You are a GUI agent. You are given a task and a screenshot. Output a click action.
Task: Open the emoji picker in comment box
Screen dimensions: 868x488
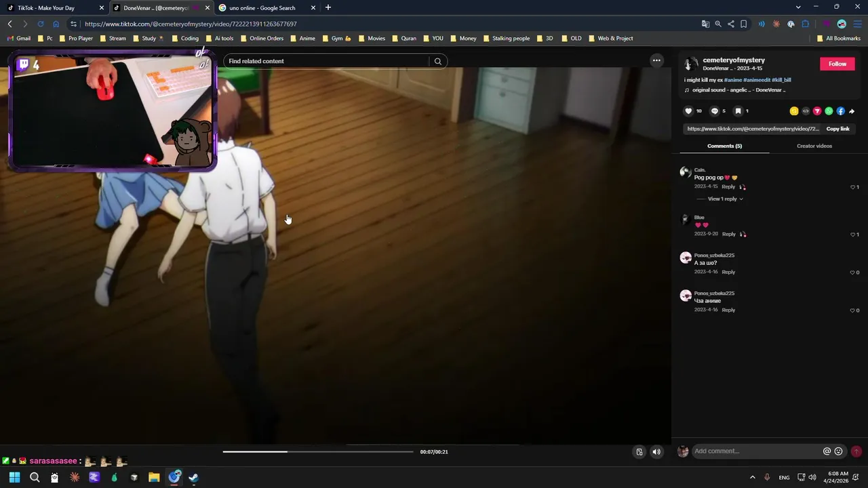(x=838, y=451)
